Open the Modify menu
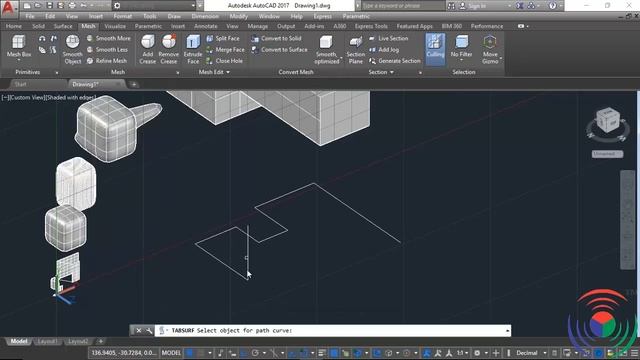Image resolution: width=640 pixels, height=360 pixels. tap(238, 16)
